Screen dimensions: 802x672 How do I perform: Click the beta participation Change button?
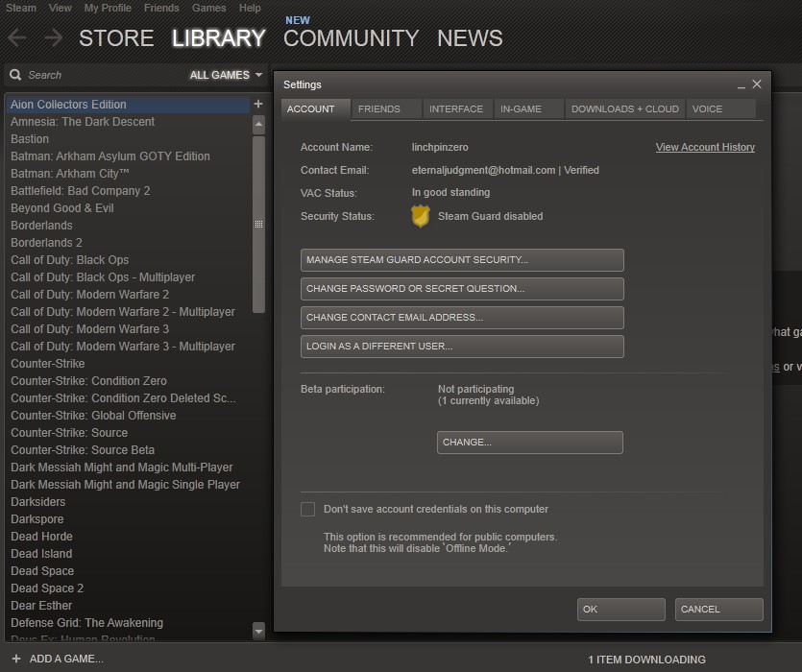530,443
